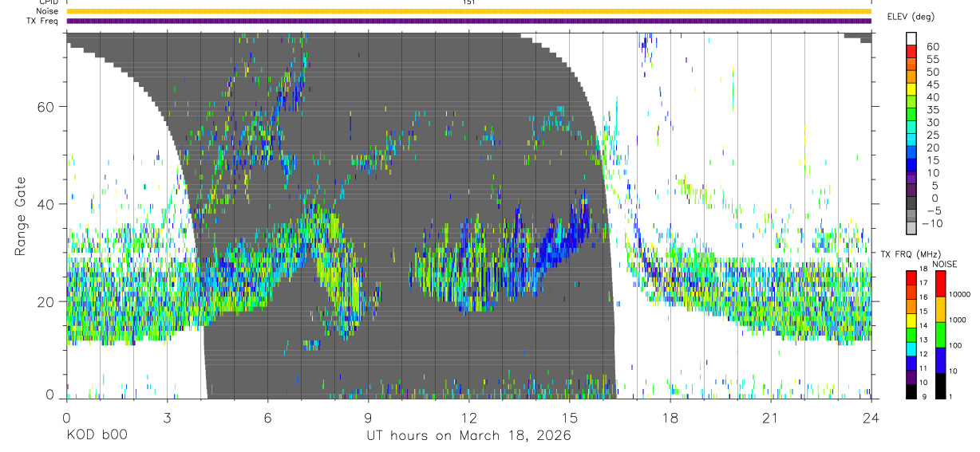
Task: Select the cyan 12–13 segment of TX FRQ bar
Action: coord(911,348)
